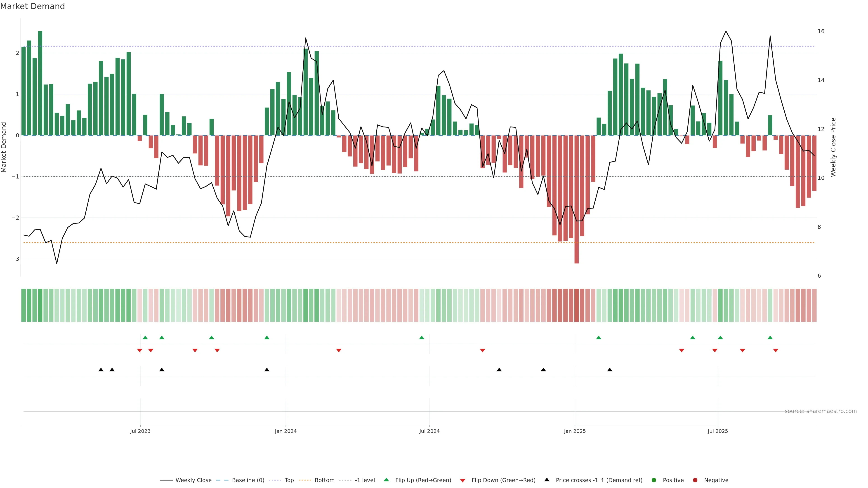868x488 pixels.
Task: Click the purple Top dotted line legend icon
Action: click(x=275, y=480)
